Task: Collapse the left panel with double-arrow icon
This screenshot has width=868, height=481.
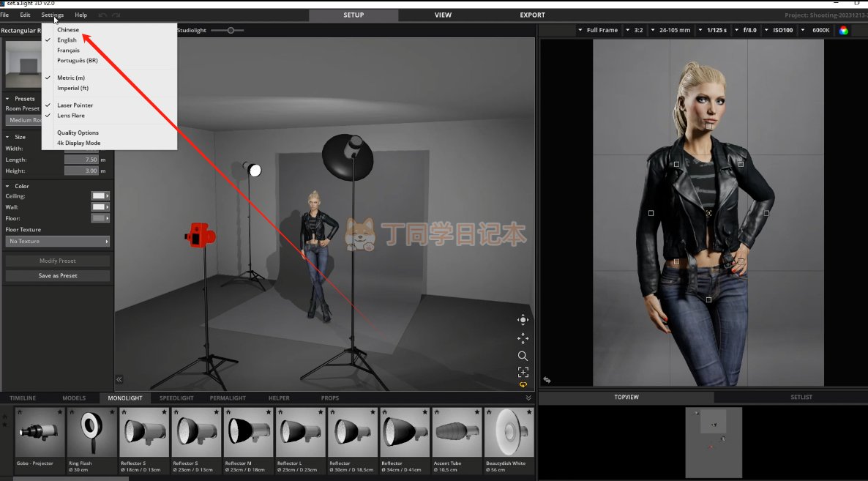Action: coord(119,379)
